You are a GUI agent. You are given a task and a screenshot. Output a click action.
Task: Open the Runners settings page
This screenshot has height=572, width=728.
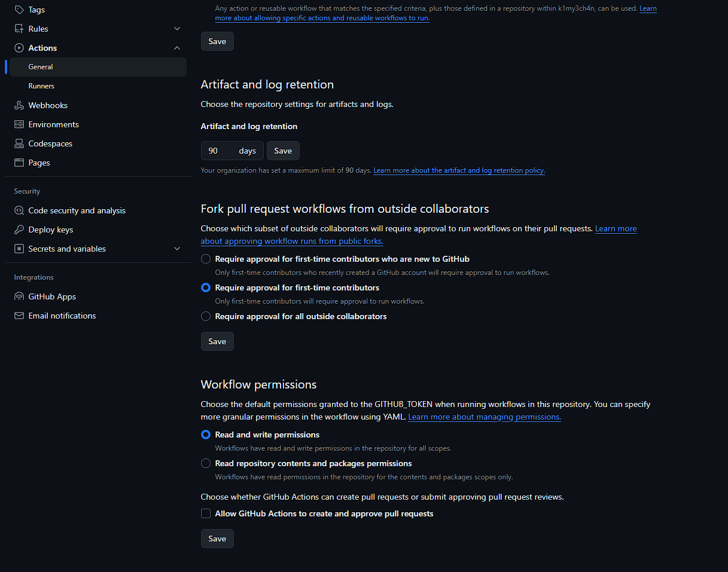41,86
